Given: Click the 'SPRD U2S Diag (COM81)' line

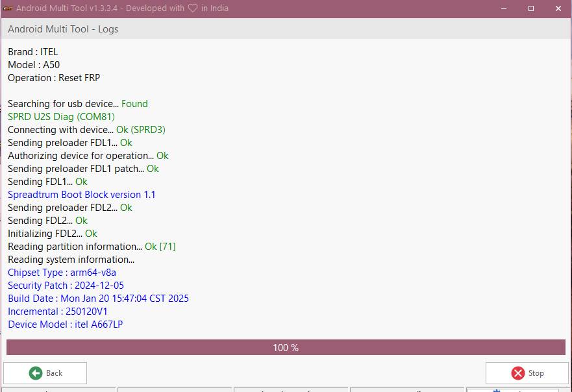Looking at the screenshot, I should point(61,117).
